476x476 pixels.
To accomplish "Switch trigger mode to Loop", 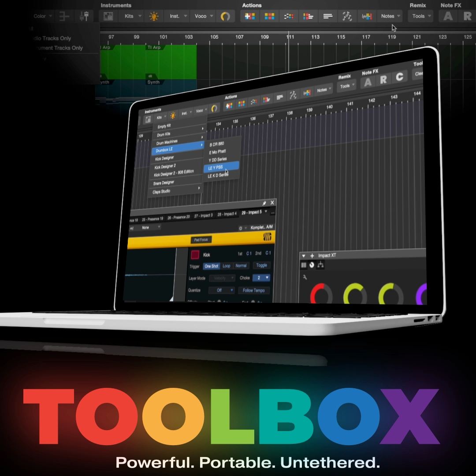I will (x=227, y=266).
